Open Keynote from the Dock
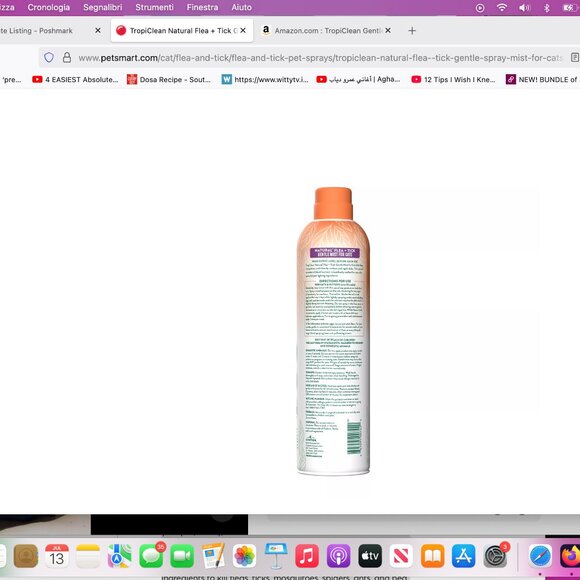The width and height of the screenshot is (580, 580). click(276, 556)
